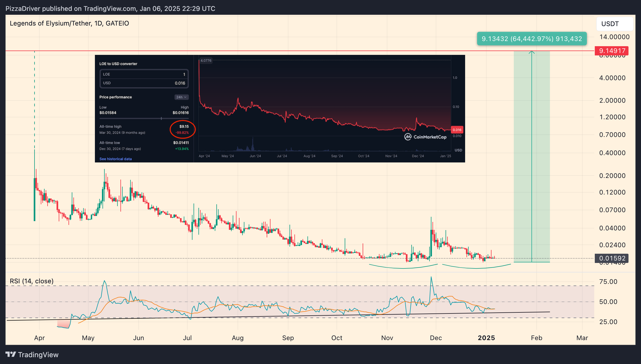Click the 4.00000 price axis value
641x364 pixels.
pos(612,78)
